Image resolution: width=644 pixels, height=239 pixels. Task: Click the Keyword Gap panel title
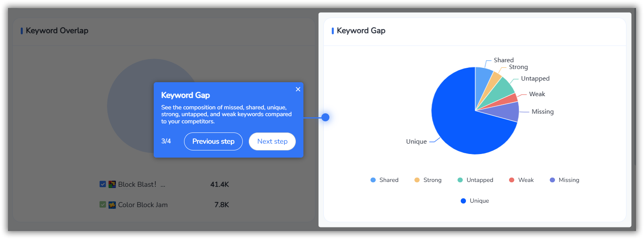point(361,31)
